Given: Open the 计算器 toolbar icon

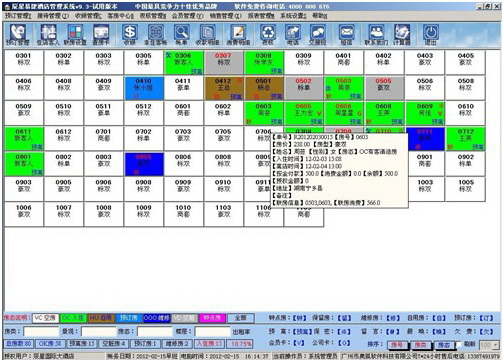Looking at the screenshot, I should pos(402,35).
